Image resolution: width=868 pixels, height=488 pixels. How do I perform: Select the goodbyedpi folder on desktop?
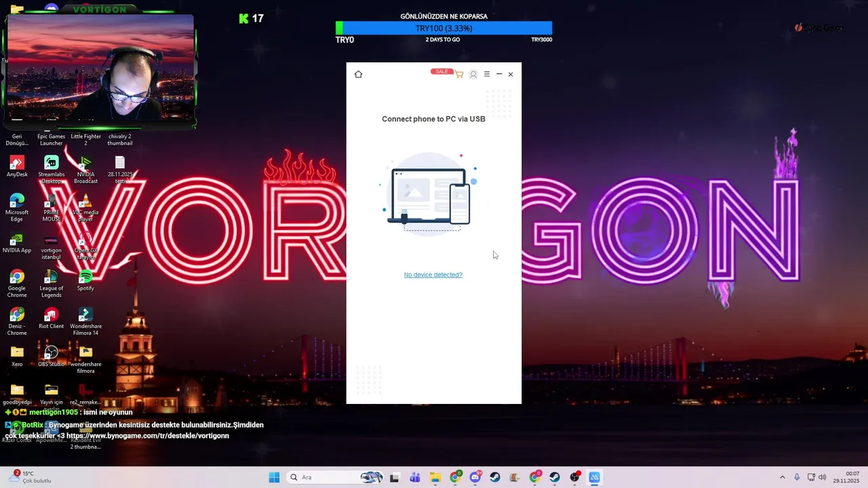click(x=17, y=394)
